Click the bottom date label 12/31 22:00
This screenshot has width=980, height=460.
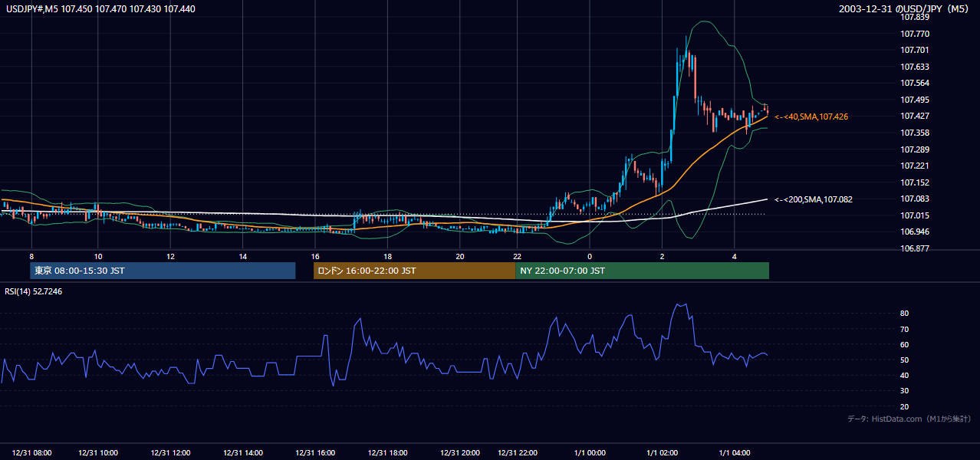coord(518,453)
